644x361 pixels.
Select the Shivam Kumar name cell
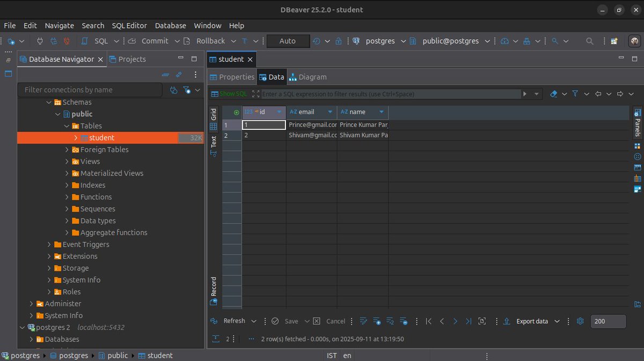coord(363,135)
